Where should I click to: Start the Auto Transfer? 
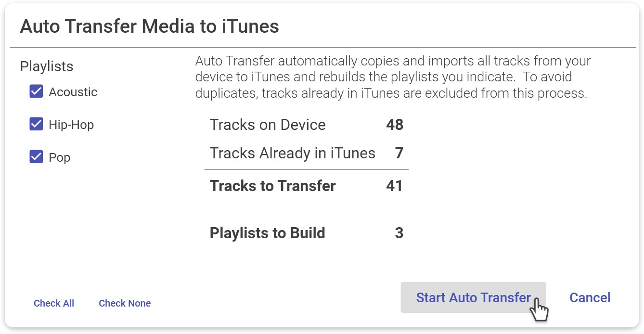[473, 297]
